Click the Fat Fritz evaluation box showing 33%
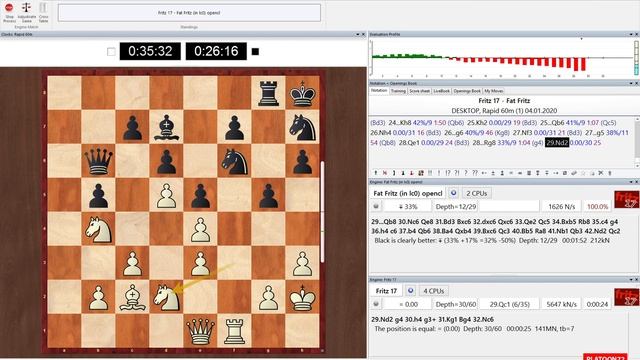The width and height of the screenshot is (640, 360). (x=408, y=207)
